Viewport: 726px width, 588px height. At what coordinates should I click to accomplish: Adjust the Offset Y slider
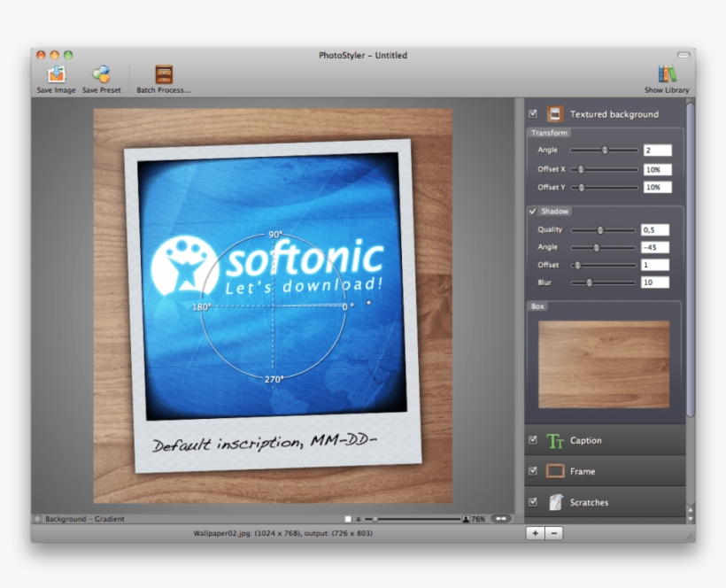(604, 188)
